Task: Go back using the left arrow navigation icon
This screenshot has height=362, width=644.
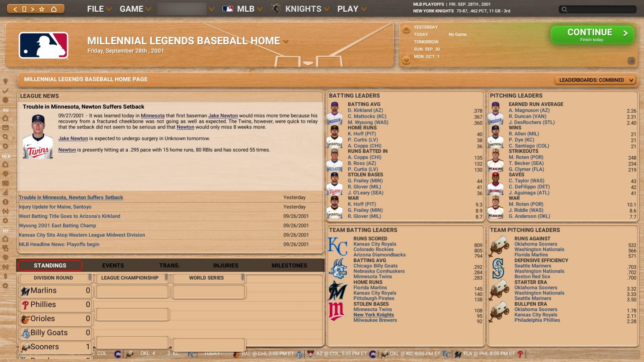Action: click(15, 9)
